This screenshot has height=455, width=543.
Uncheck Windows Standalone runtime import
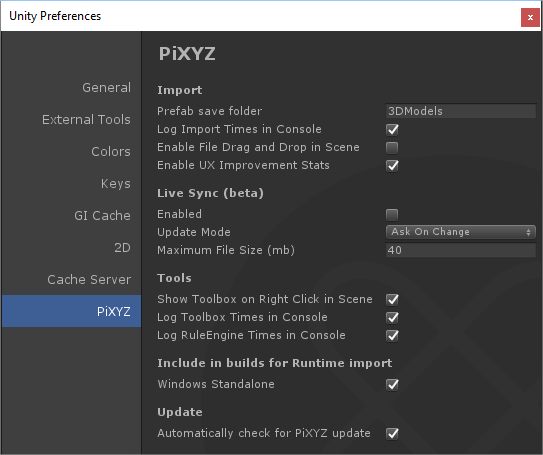(392, 384)
